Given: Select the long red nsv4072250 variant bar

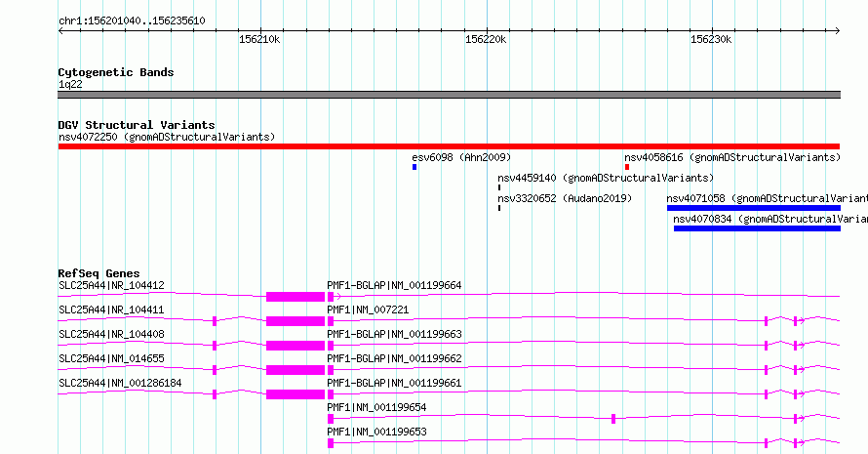Looking at the screenshot, I should (449, 146).
